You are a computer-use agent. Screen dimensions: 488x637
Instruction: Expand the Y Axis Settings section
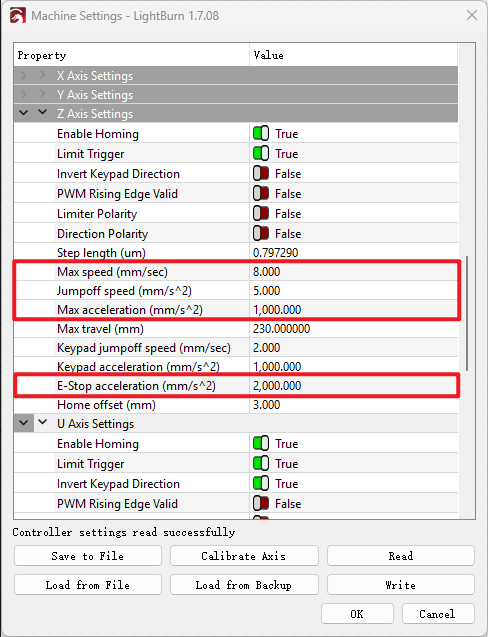click(42, 95)
